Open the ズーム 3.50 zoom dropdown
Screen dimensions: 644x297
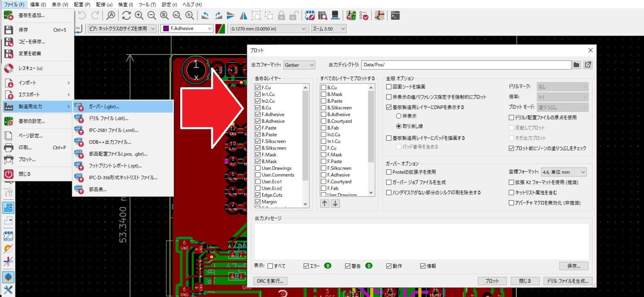point(328,28)
